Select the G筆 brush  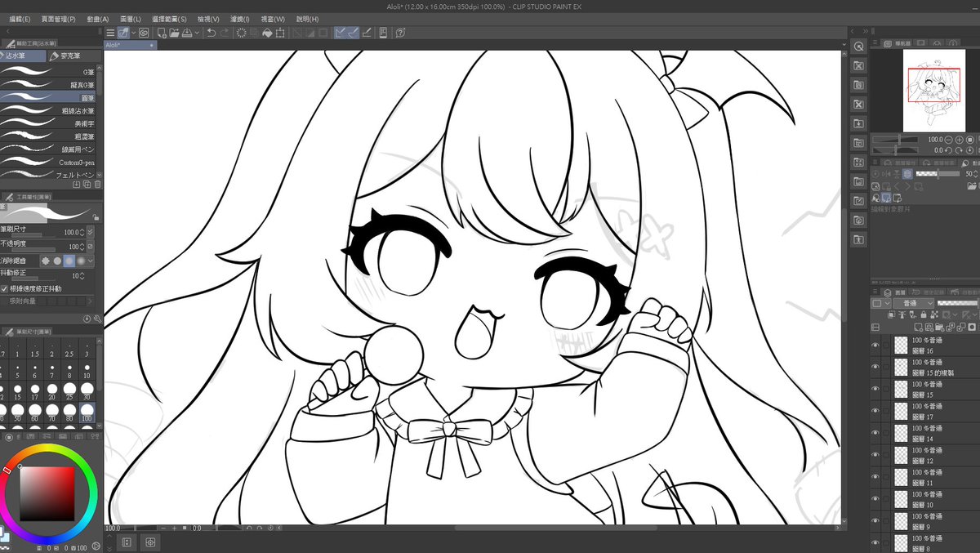point(49,71)
